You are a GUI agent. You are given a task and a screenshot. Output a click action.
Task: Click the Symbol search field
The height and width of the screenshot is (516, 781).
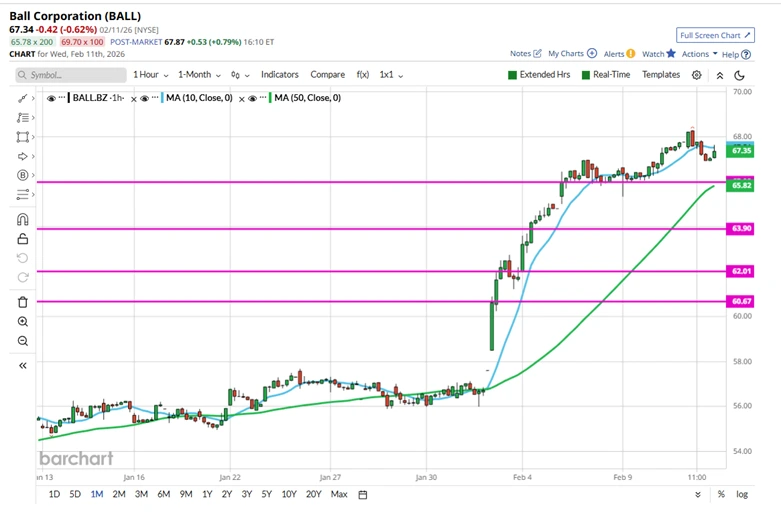[70, 75]
